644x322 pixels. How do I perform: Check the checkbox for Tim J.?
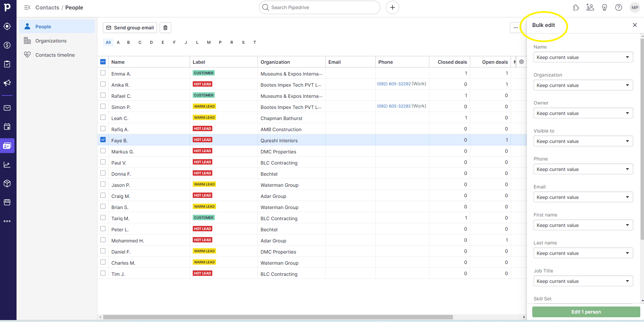coord(103,273)
